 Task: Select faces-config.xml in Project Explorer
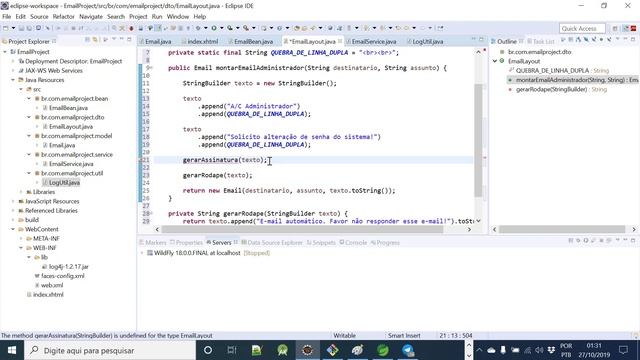[62, 276]
